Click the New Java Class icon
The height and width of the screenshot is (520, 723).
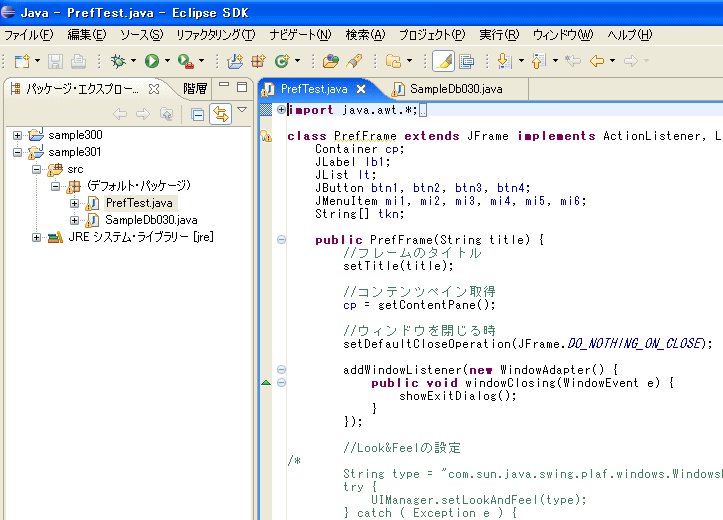[x=282, y=61]
